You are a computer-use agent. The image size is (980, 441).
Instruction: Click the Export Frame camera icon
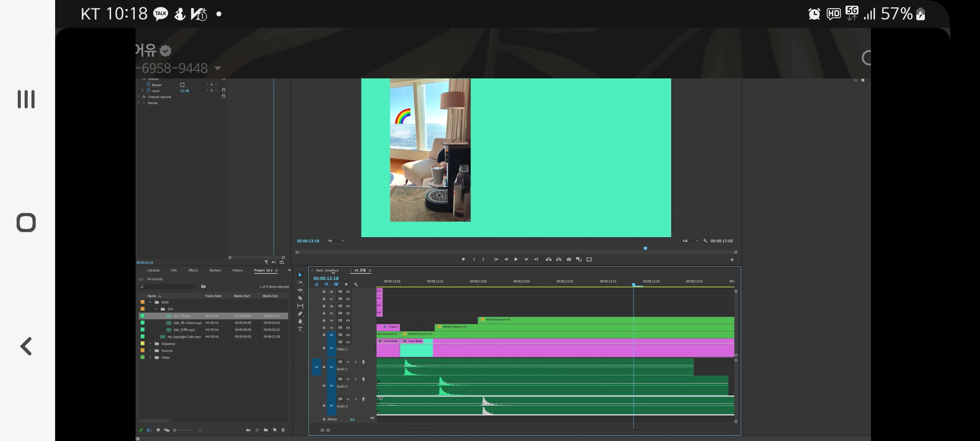click(x=569, y=259)
